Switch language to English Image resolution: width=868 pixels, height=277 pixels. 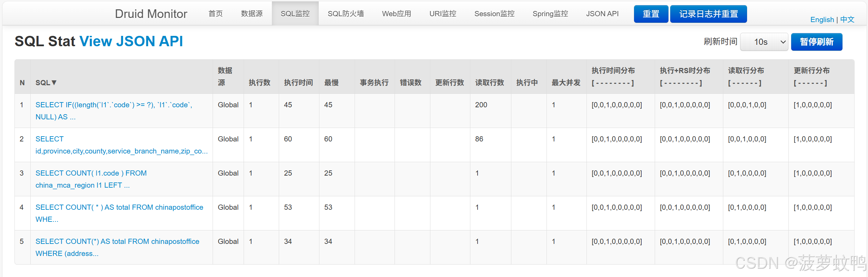click(822, 20)
